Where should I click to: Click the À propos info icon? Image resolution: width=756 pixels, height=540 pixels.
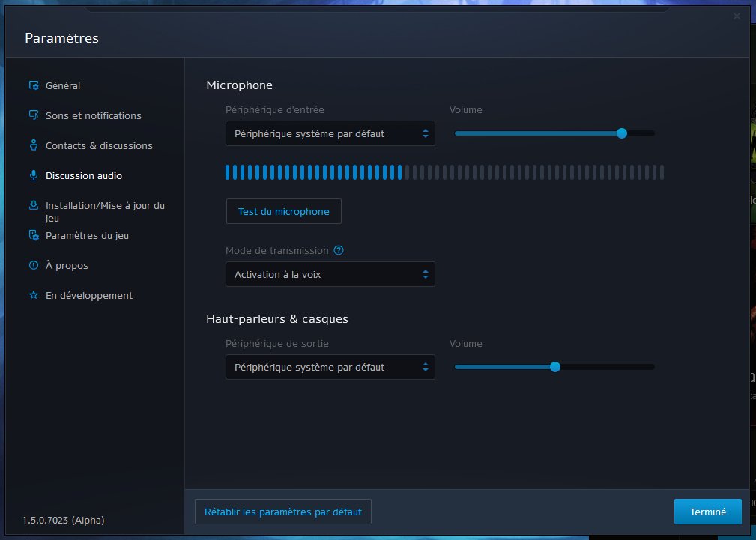tap(33, 266)
